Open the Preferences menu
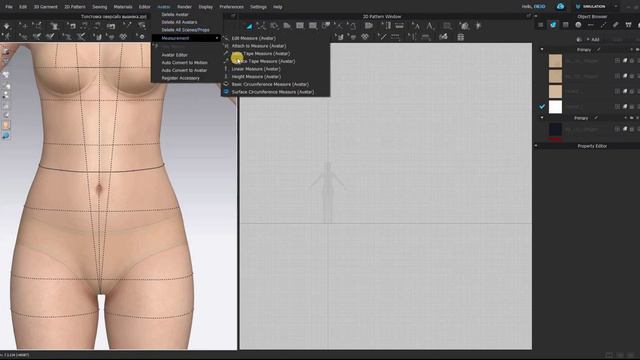640x360 pixels. (231, 7)
